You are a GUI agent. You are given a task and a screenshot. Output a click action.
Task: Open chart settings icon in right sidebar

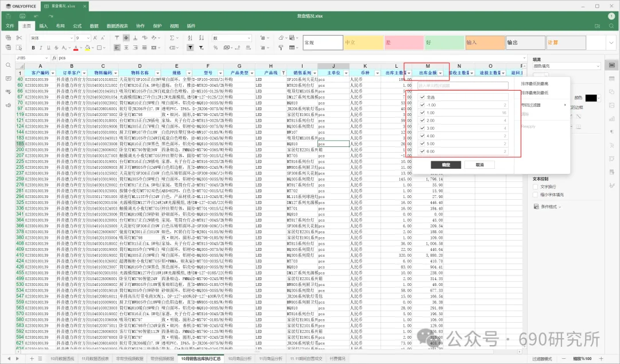click(612, 119)
